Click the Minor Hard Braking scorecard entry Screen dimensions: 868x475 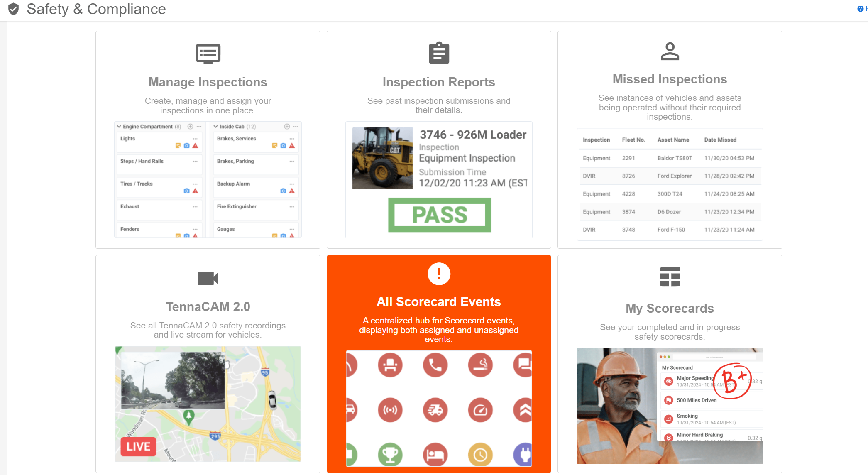[x=712, y=436]
